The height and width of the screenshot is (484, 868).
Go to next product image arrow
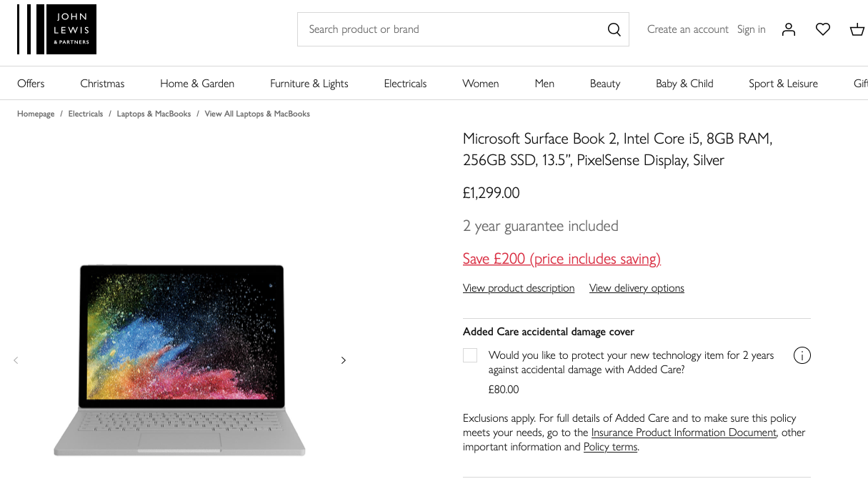[344, 360]
